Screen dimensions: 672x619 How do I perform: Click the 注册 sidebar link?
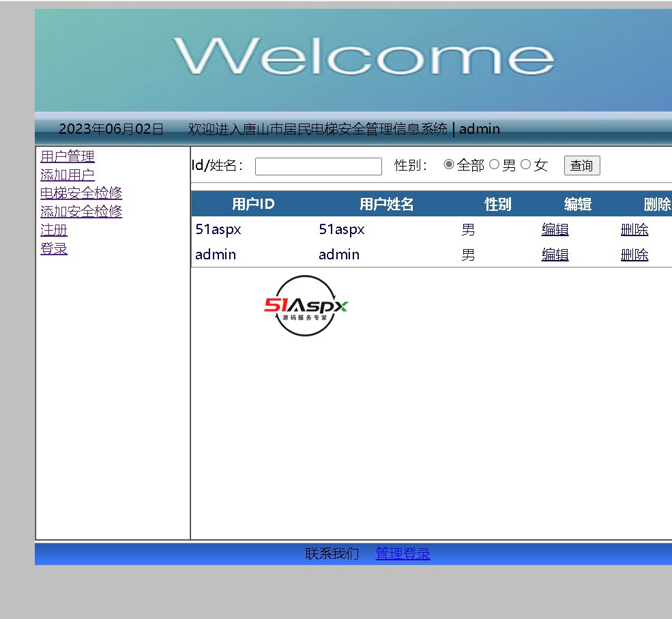(54, 230)
